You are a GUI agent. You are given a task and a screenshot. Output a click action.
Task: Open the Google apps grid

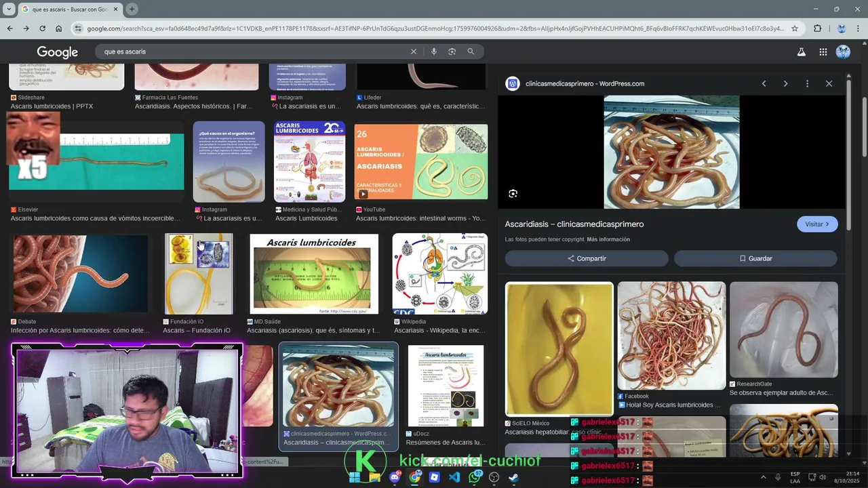(x=823, y=52)
